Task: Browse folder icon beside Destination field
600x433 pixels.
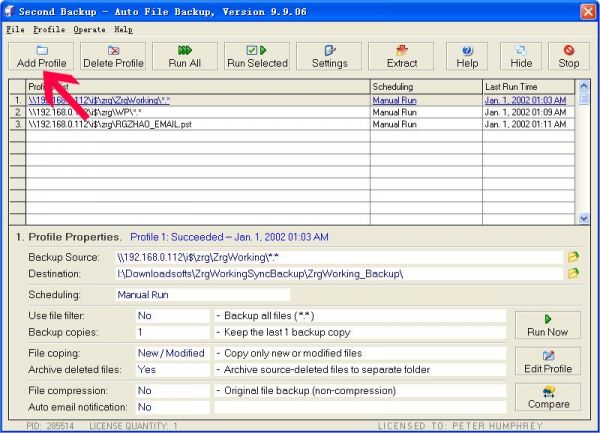Action: 573,274
